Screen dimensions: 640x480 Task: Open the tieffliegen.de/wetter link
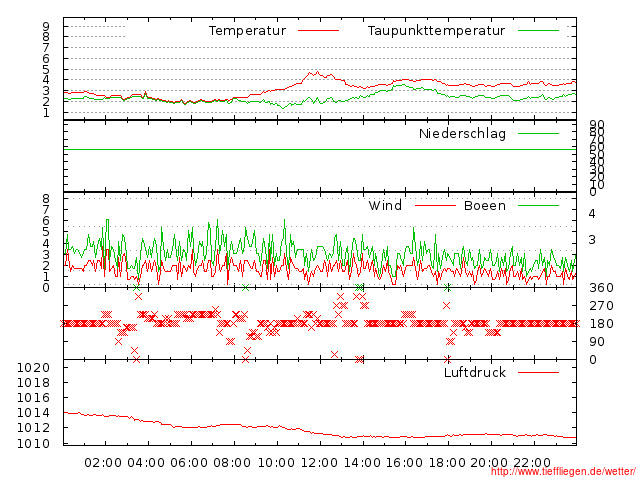pyautogui.click(x=563, y=471)
